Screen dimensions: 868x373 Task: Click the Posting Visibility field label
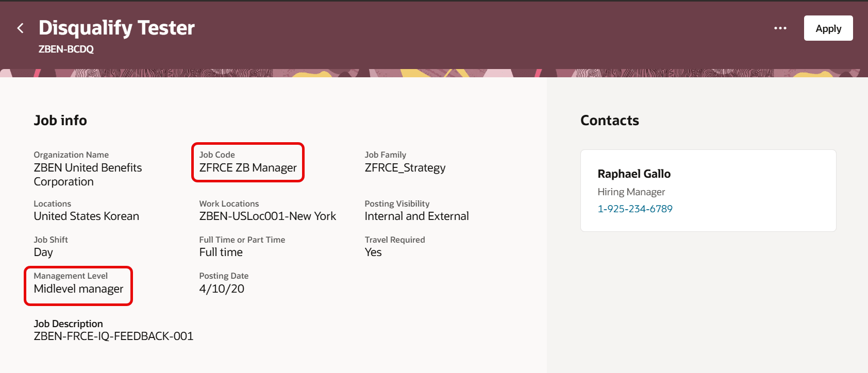pyautogui.click(x=397, y=204)
